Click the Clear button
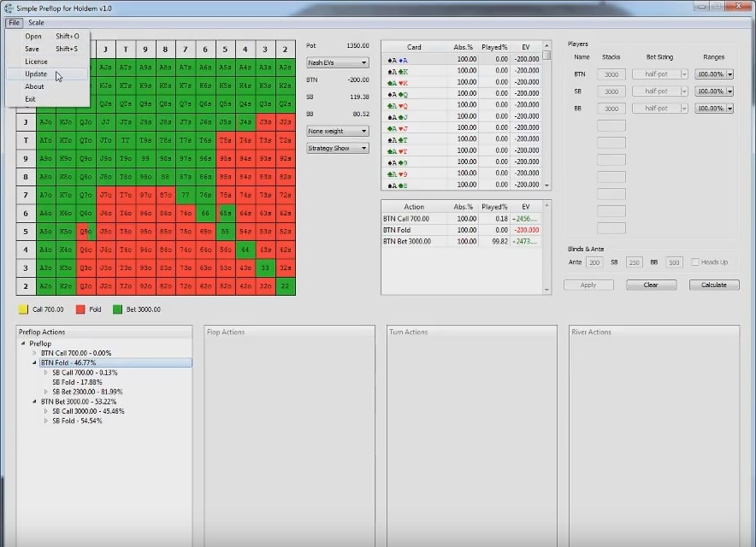Viewport: 756px width, 547px height. click(x=651, y=285)
